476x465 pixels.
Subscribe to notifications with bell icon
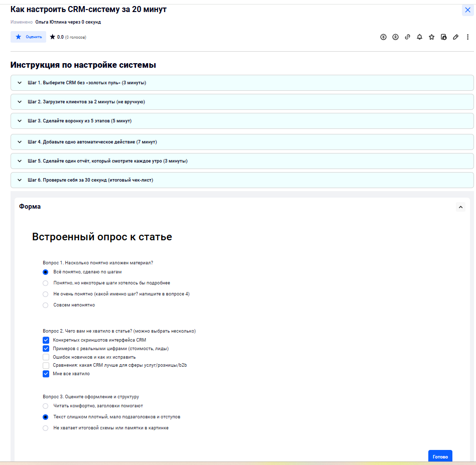click(x=420, y=37)
